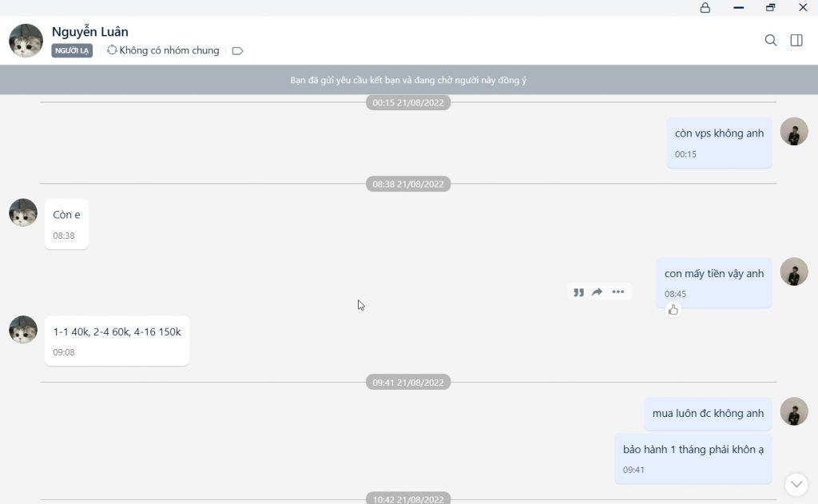The height and width of the screenshot is (504, 818).
Task: Click the lock icon in title bar
Action: coord(705,8)
